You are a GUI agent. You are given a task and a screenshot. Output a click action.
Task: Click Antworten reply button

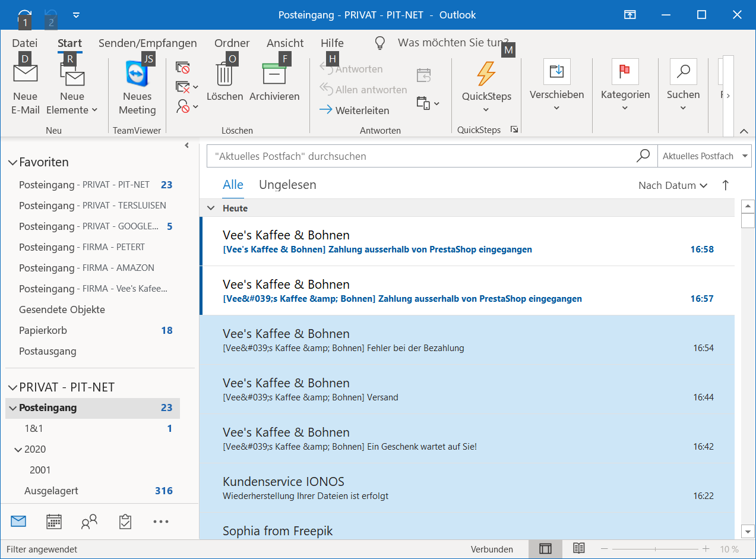point(351,69)
